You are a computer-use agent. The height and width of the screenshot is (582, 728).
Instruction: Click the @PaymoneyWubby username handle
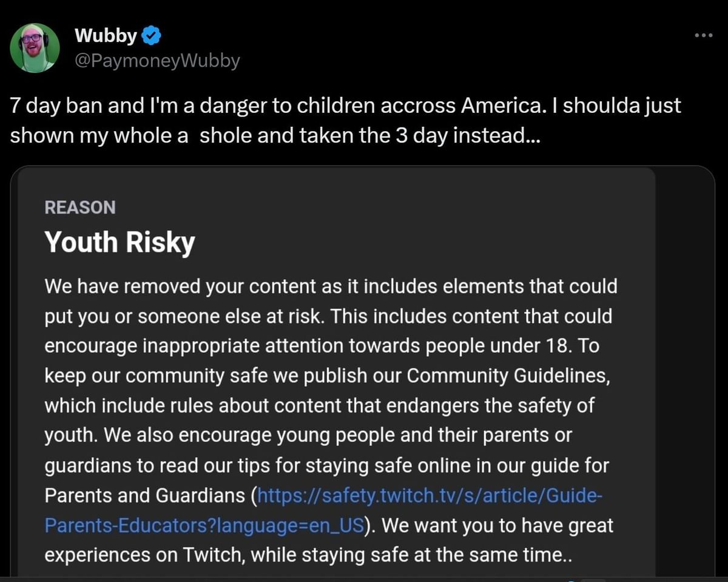coord(157,60)
